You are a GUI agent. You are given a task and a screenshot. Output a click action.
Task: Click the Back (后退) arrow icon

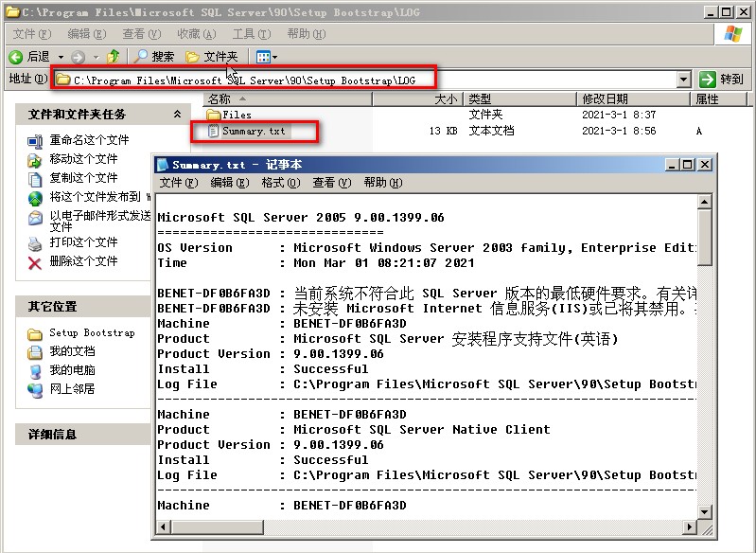[16, 57]
